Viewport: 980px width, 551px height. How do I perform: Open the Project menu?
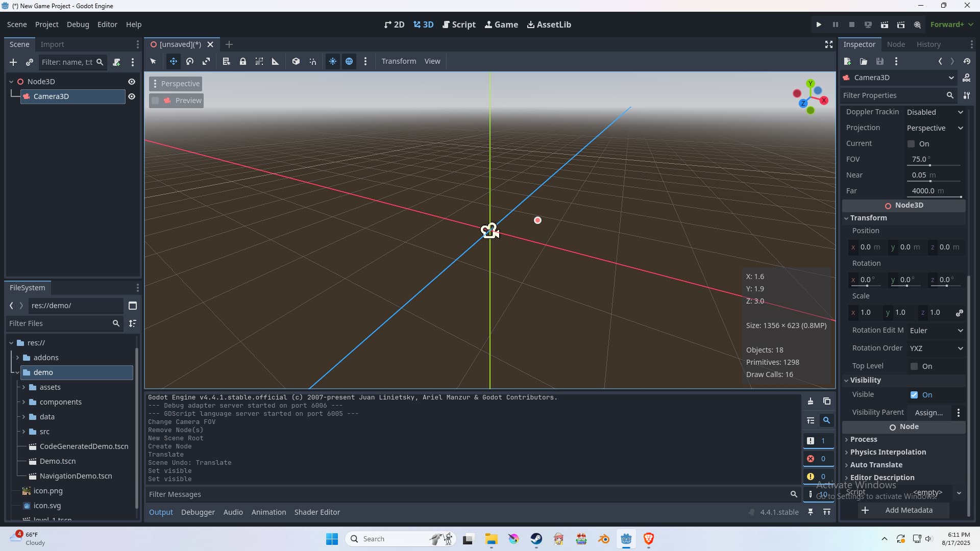46,24
